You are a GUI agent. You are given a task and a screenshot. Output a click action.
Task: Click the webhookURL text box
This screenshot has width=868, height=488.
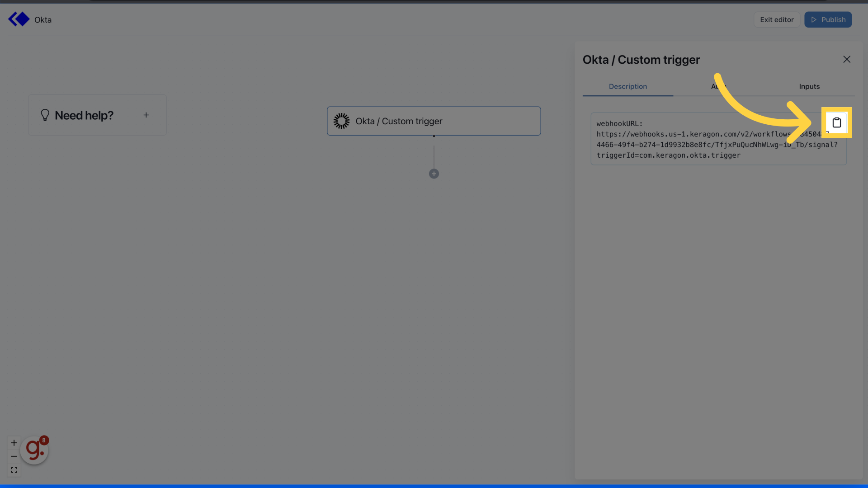[718, 139]
